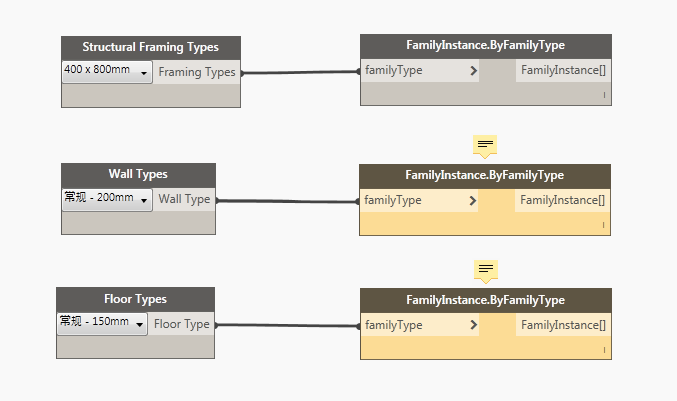Click the lacing chevron on the Floor-connected familyType port
This screenshot has height=401, width=677.
click(x=474, y=325)
